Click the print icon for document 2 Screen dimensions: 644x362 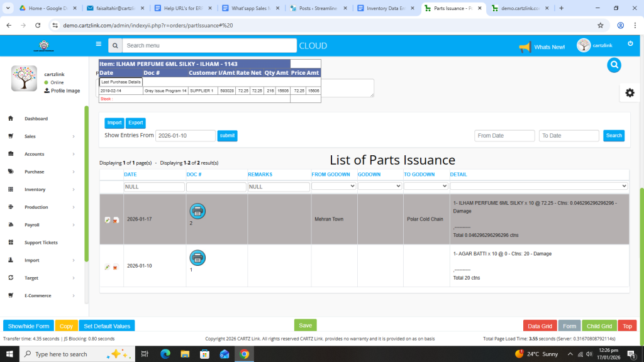tap(197, 211)
